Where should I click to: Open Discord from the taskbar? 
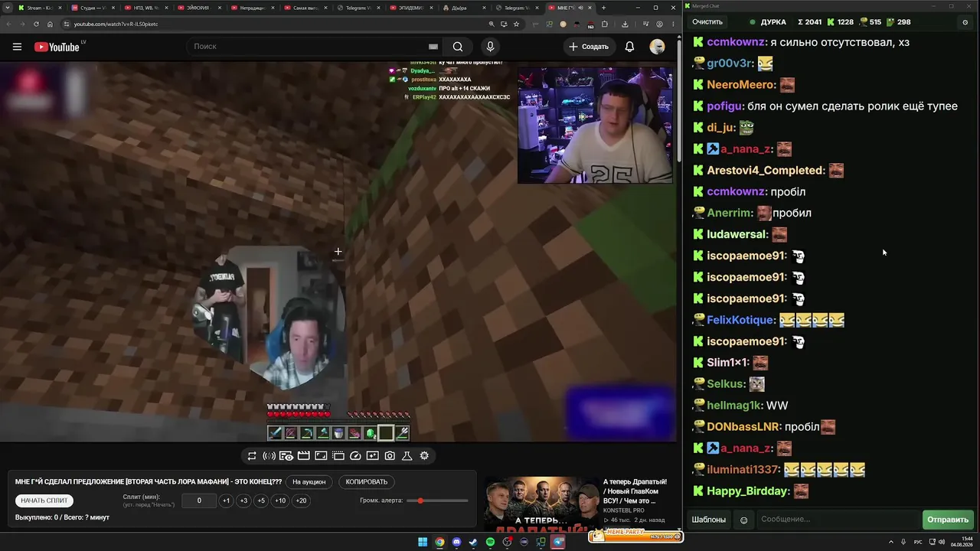click(456, 543)
